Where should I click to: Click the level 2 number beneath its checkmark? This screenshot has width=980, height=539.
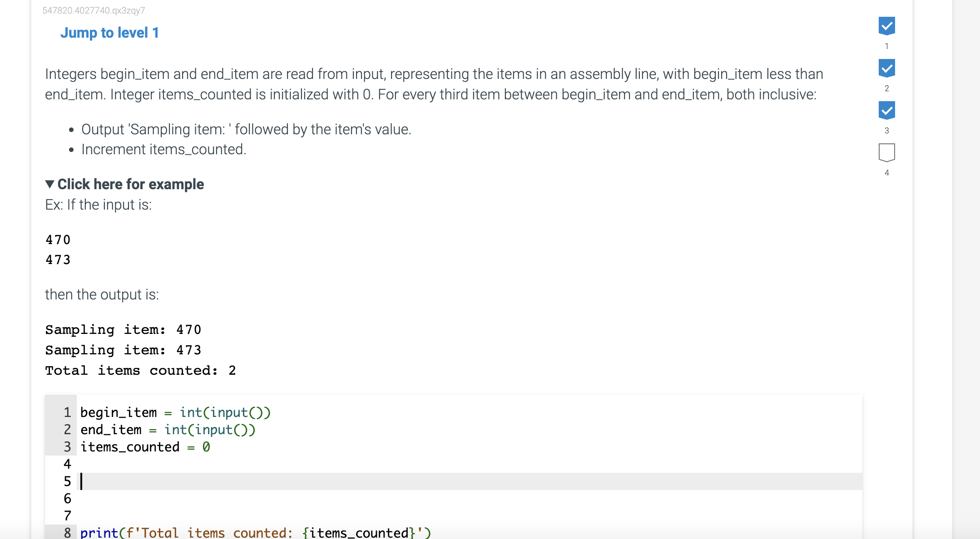886,89
